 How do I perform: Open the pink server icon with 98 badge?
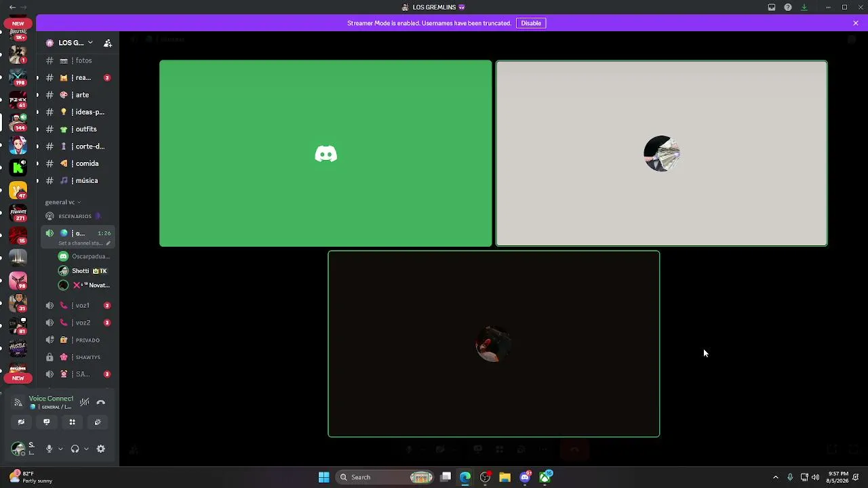coord(18,281)
